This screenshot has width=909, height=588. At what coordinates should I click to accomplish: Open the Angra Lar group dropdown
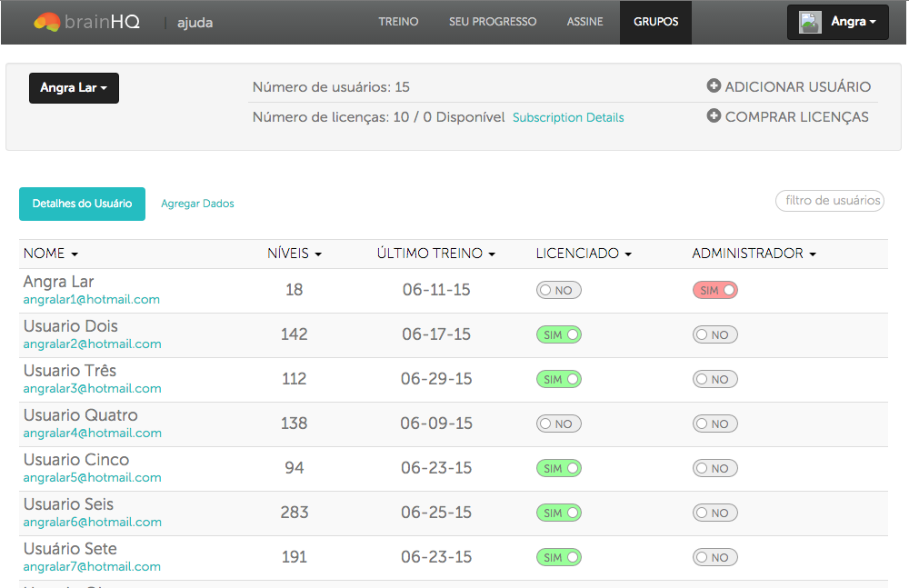[74, 88]
